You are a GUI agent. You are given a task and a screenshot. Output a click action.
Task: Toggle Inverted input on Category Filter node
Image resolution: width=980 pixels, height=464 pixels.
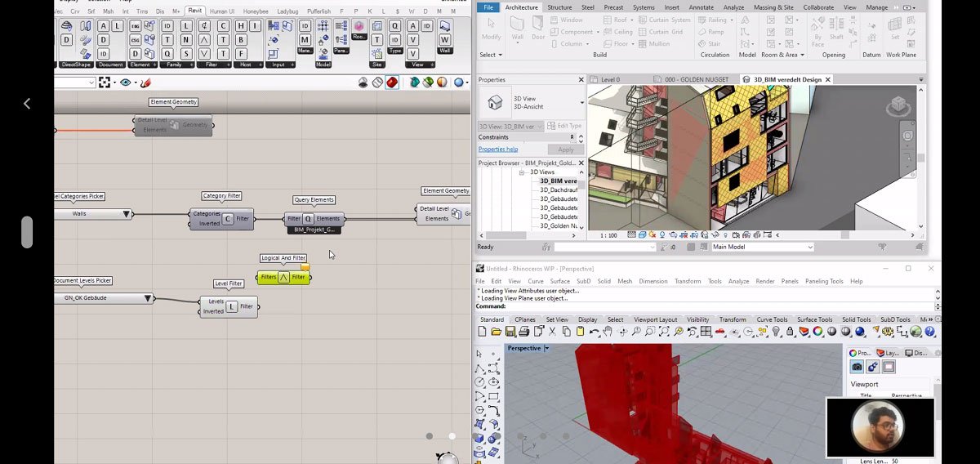tap(209, 223)
